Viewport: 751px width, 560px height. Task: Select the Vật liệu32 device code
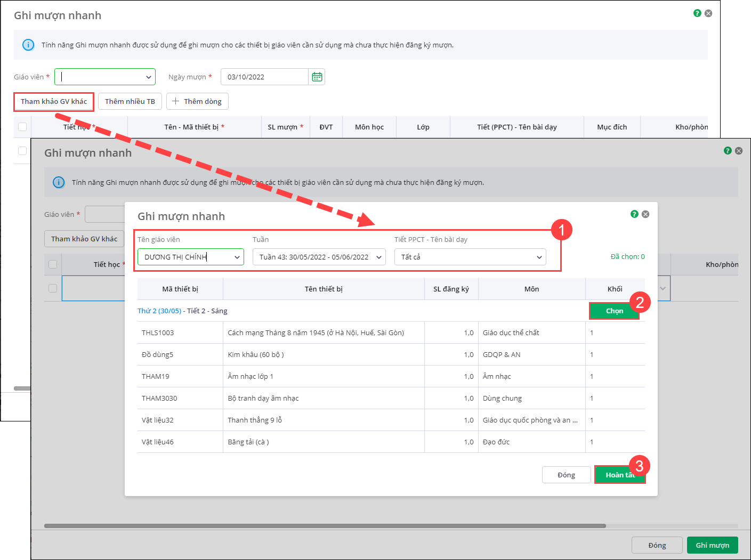158,420
